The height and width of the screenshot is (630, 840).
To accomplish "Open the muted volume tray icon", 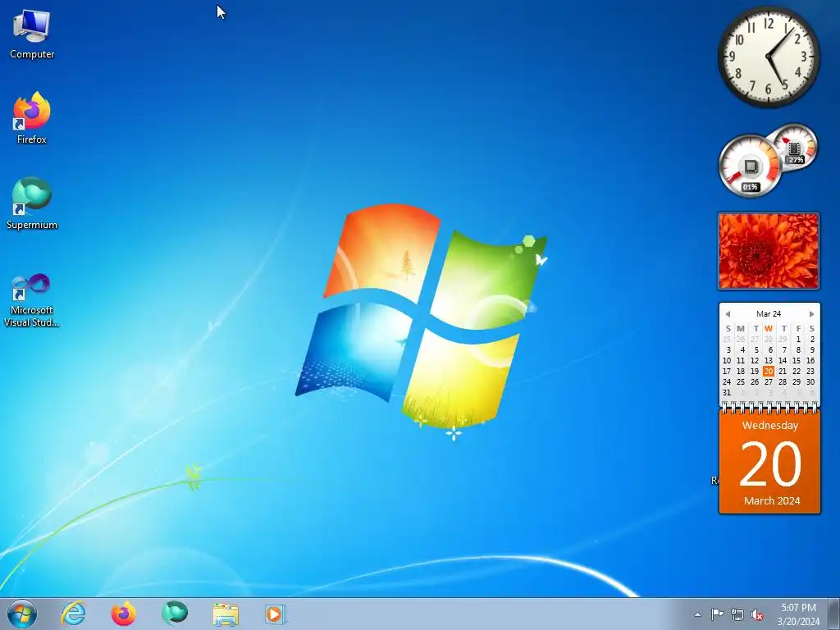I will [x=757, y=614].
